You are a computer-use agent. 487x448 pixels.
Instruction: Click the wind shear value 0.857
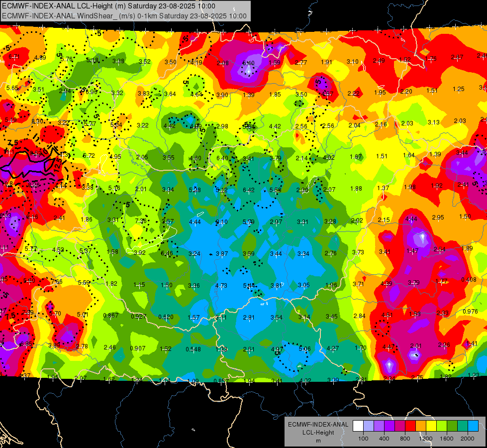click(x=221, y=381)
